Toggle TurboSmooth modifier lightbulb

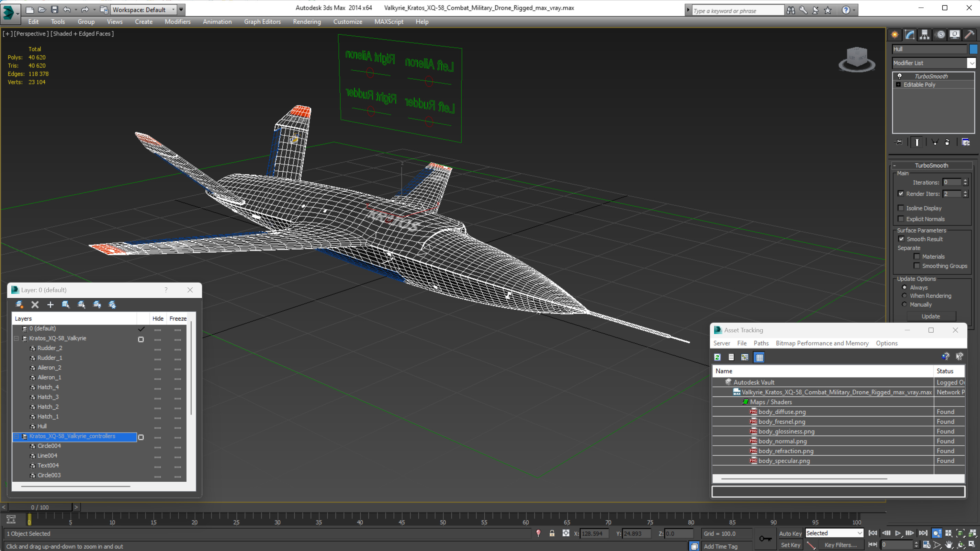coord(899,76)
